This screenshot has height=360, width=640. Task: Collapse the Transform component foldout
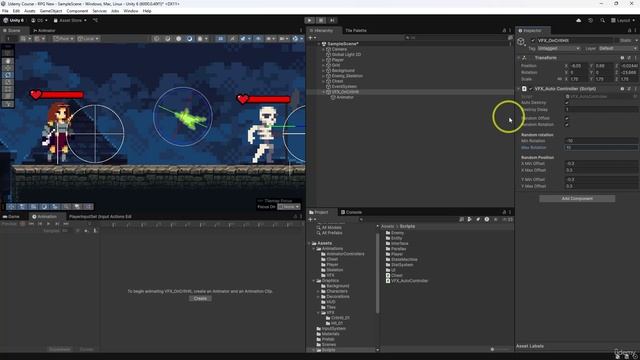click(x=519, y=58)
